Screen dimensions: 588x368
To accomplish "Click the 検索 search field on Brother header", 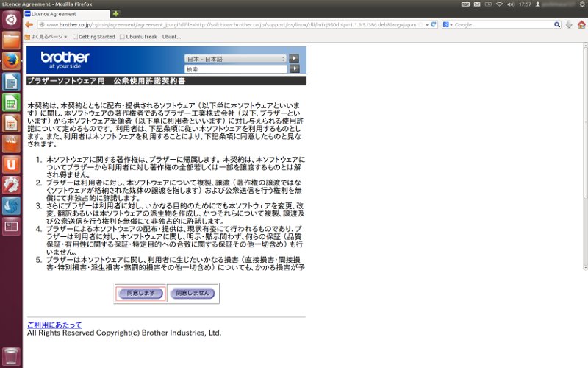I will pyautogui.click(x=235, y=69).
